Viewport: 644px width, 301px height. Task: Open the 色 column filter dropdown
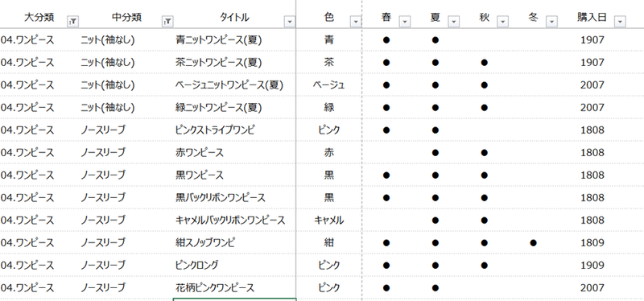pos(355,22)
